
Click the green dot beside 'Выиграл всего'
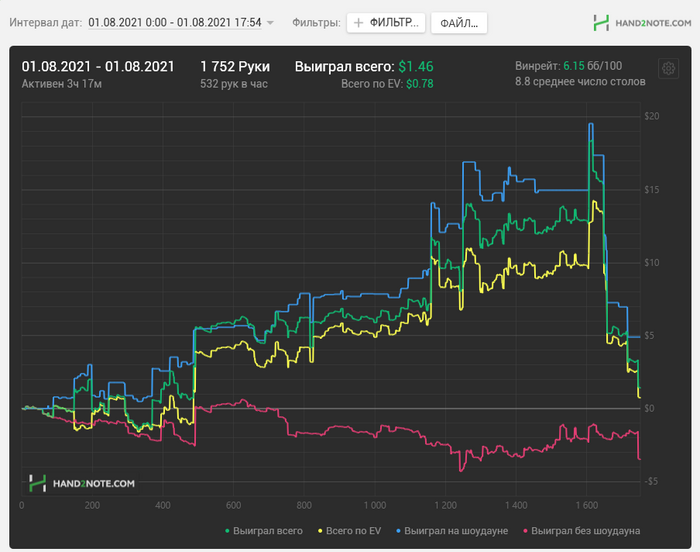pos(227,531)
